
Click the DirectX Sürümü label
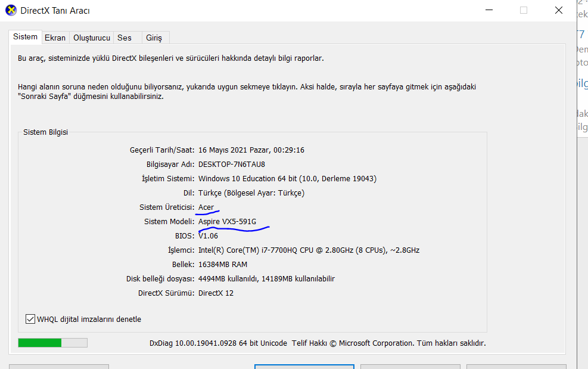[166, 293]
